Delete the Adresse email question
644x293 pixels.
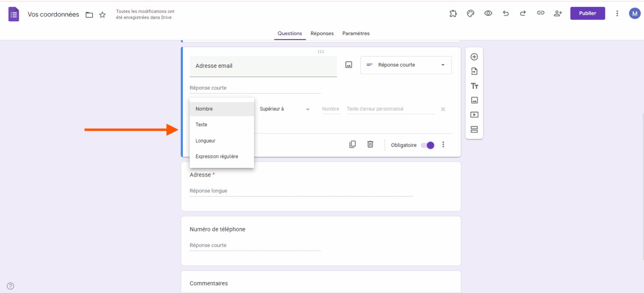[x=370, y=144]
